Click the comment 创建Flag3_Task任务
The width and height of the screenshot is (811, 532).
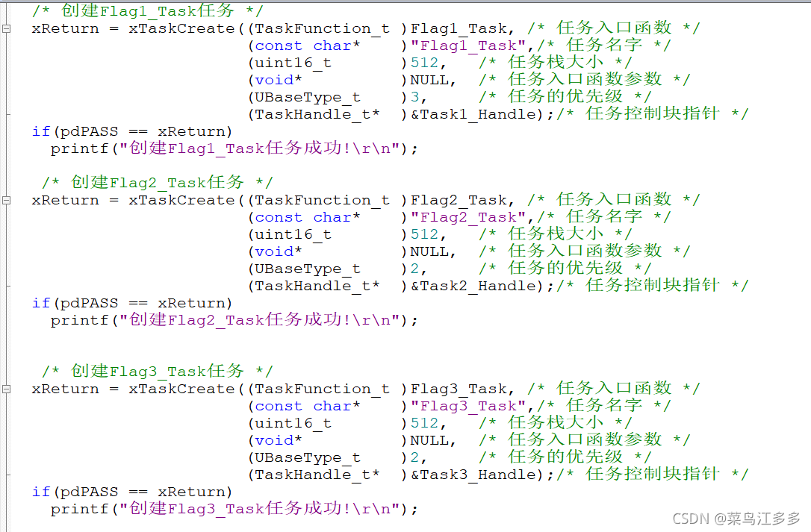point(158,372)
